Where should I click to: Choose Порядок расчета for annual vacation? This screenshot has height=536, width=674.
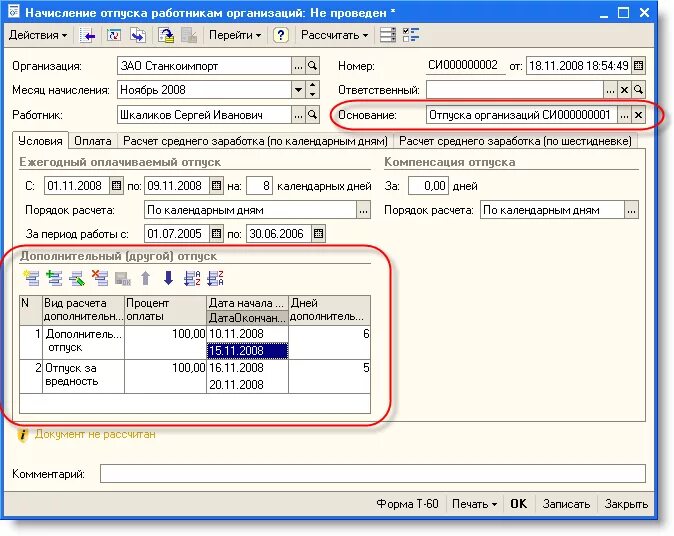click(x=363, y=210)
